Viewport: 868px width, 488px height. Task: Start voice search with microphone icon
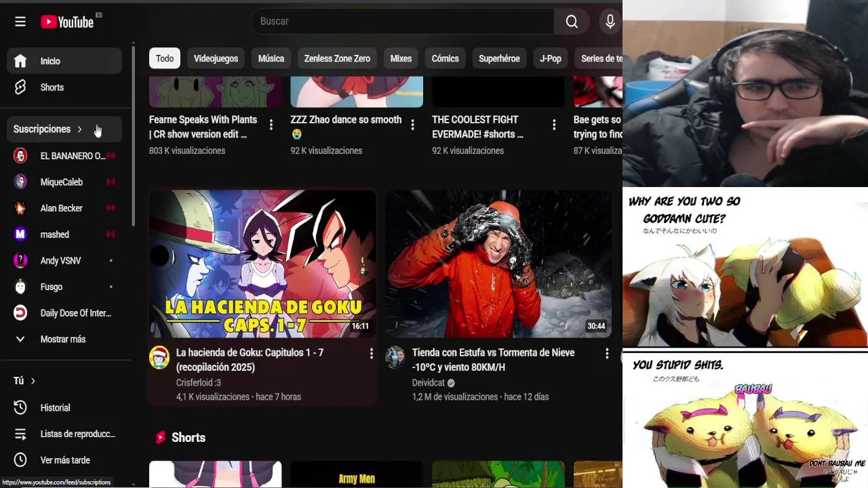click(610, 22)
